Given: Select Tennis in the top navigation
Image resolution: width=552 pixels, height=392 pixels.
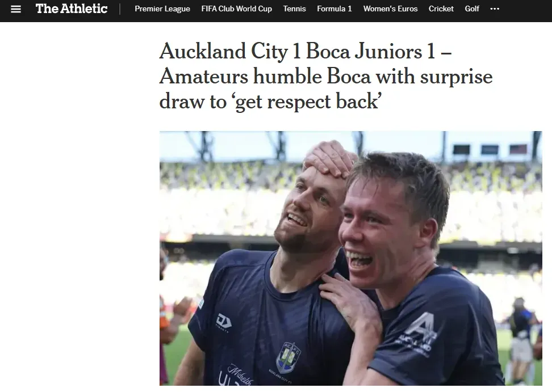Looking at the screenshot, I should (x=294, y=9).
